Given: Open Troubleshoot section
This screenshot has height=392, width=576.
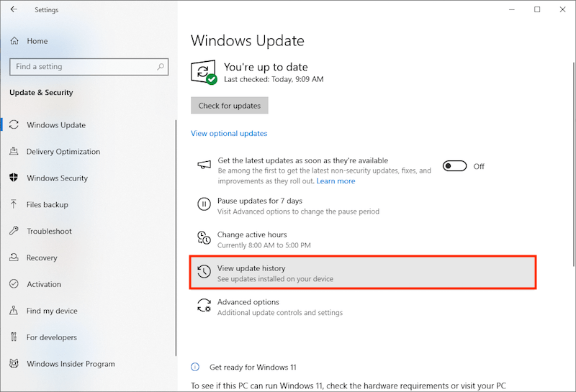Looking at the screenshot, I should coord(49,231).
